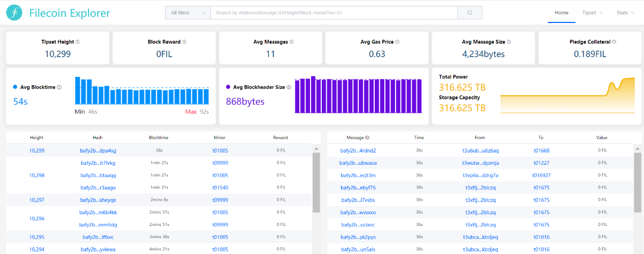Image resolution: width=644 pixels, height=254 pixels.
Task: Open block hash bafy2b...lffxvc
Action: tap(98, 237)
